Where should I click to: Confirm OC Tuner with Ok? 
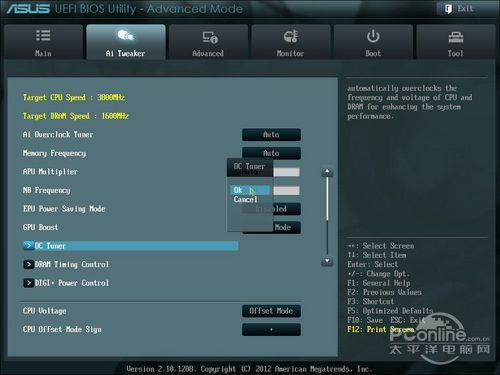250,190
